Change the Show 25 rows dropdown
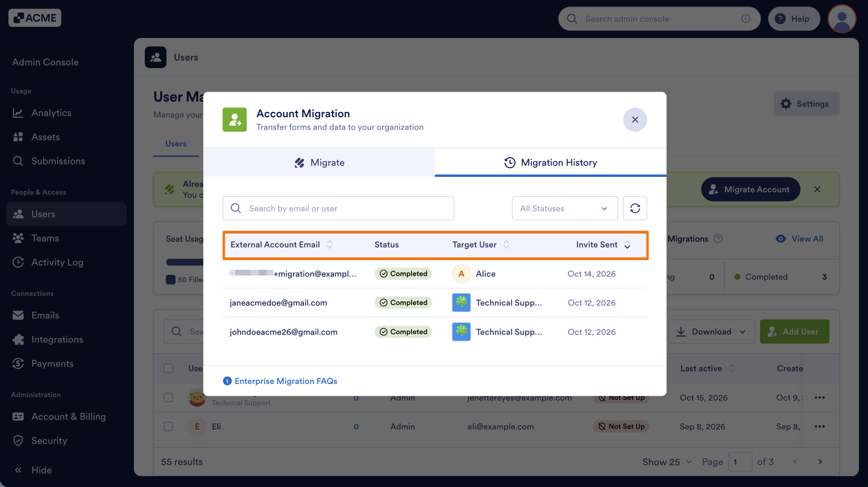868x487 pixels. (x=667, y=462)
